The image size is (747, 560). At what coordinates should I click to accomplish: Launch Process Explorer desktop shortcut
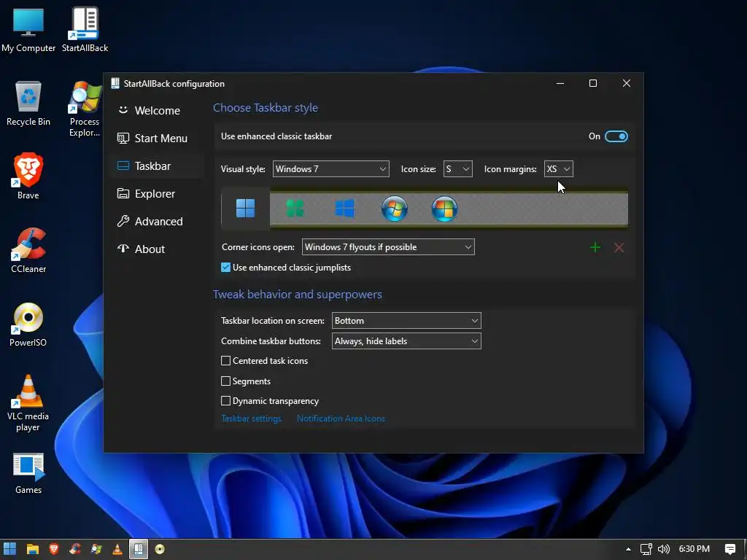click(85, 109)
